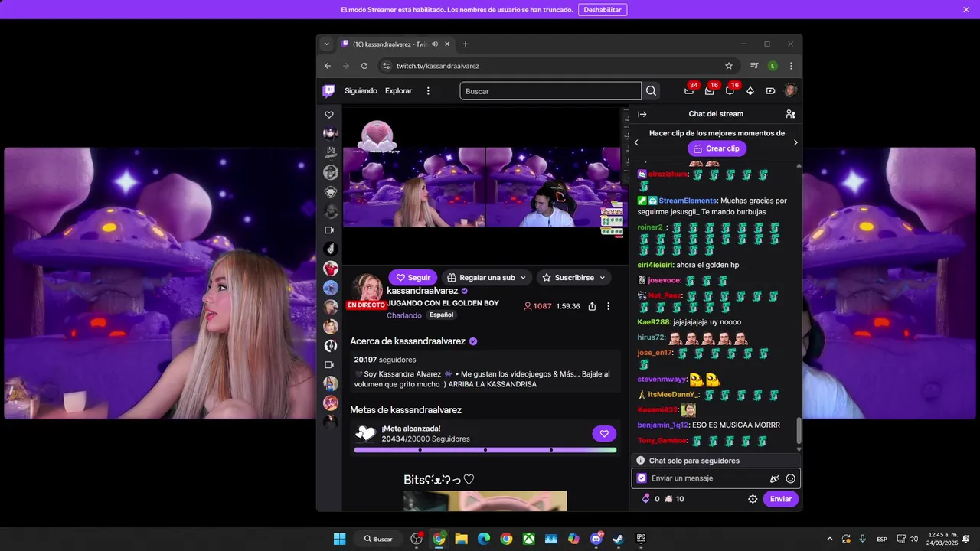This screenshot has width=980, height=551.
Task: Go to the Explorar tab
Action: coord(398,91)
